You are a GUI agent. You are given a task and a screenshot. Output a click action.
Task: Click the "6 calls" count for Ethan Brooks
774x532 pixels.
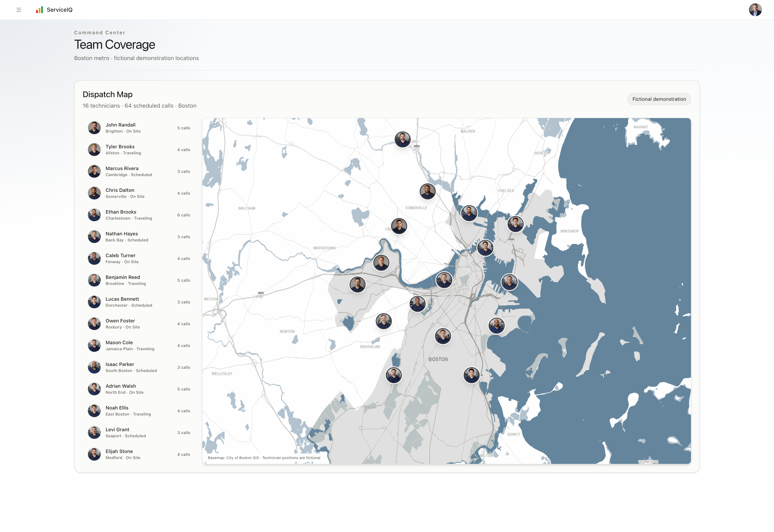pos(184,215)
